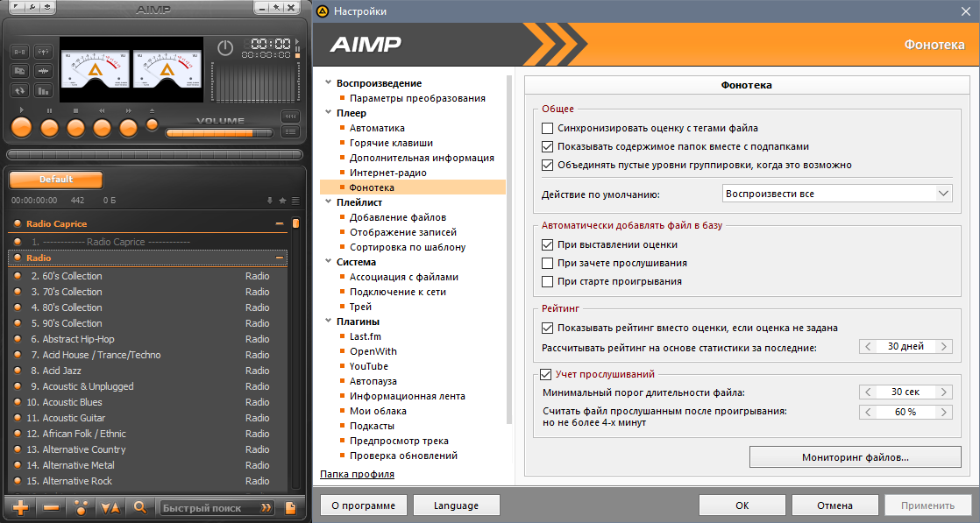The height and width of the screenshot is (523, 980).
Task: Click the visualization switch button above playlist toggle
Action: tap(291, 117)
